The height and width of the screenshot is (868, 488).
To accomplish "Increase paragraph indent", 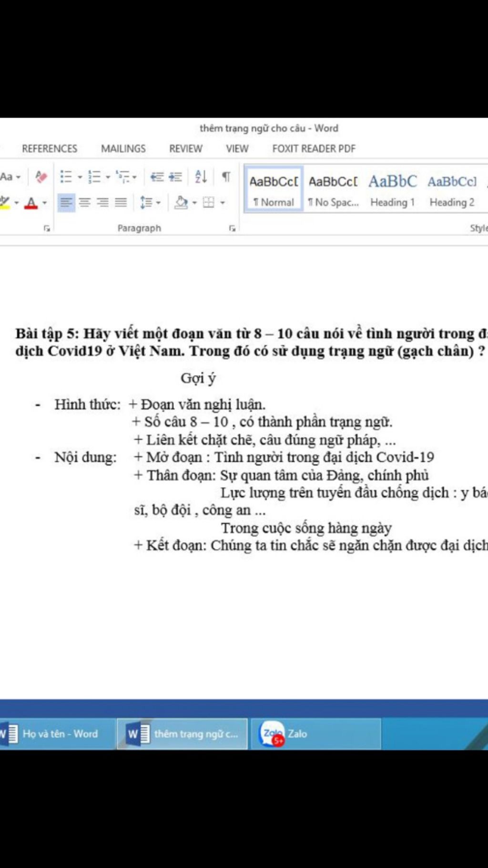I will click(x=175, y=177).
